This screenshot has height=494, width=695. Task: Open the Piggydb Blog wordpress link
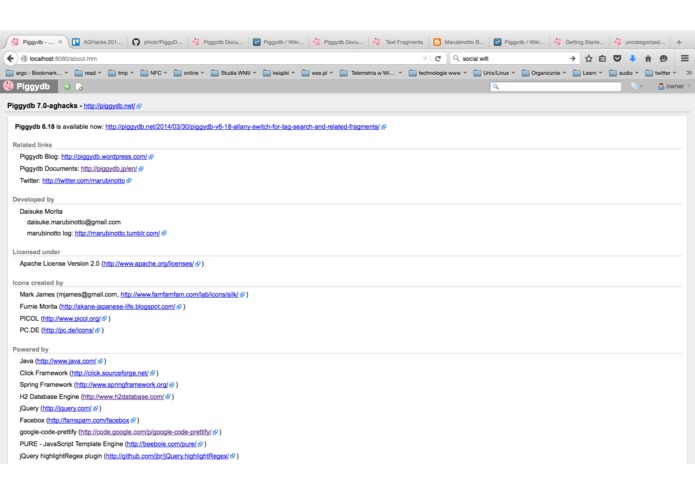(104, 157)
